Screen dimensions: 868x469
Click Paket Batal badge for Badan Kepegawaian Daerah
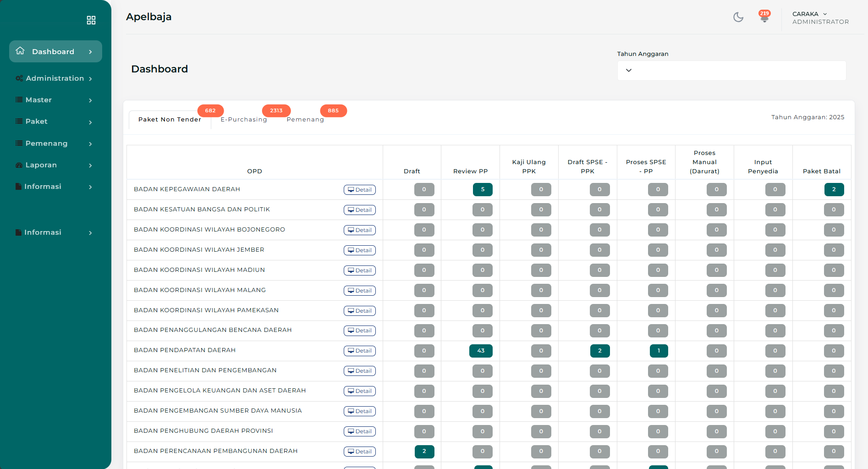(834, 189)
